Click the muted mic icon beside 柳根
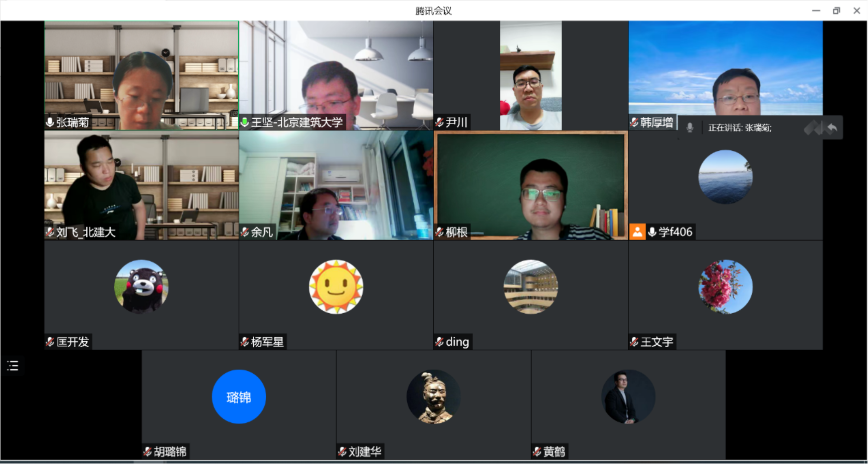This screenshot has height=464, width=868. click(440, 232)
